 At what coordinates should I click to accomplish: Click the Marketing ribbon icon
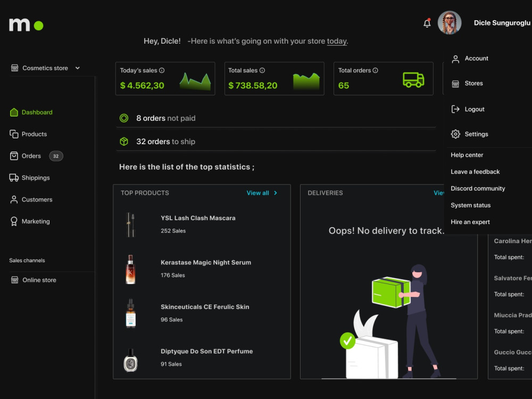click(14, 221)
